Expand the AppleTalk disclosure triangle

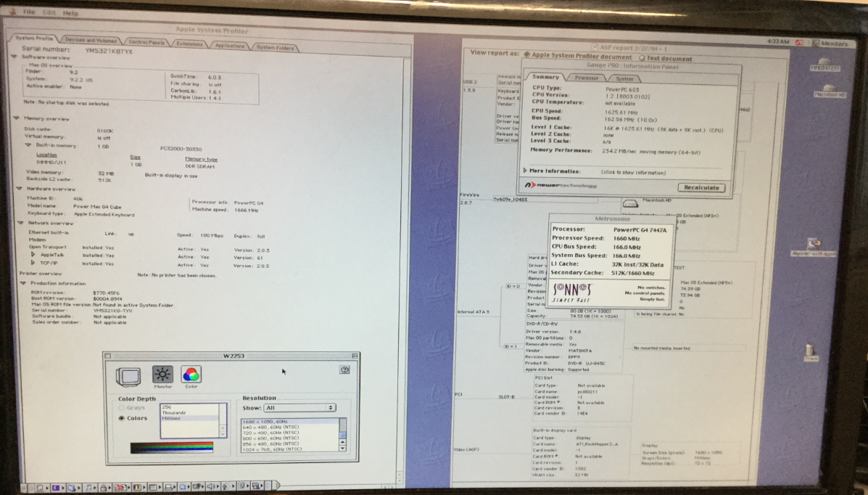33,255
